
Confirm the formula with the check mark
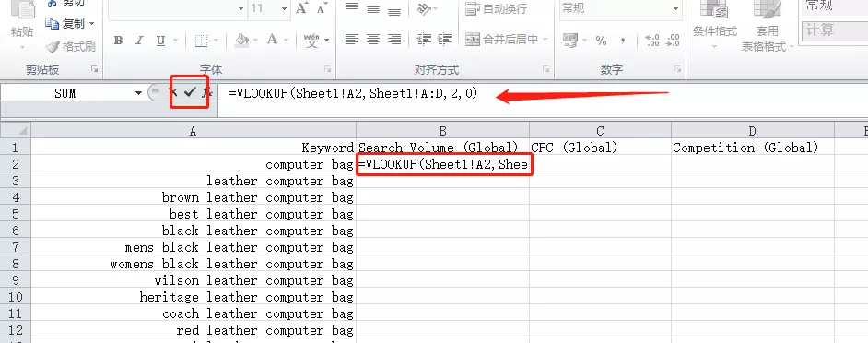[x=190, y=93]
